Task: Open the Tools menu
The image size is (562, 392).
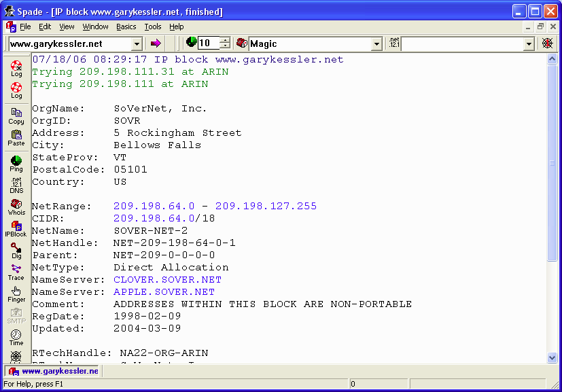Action: [153, 26]
